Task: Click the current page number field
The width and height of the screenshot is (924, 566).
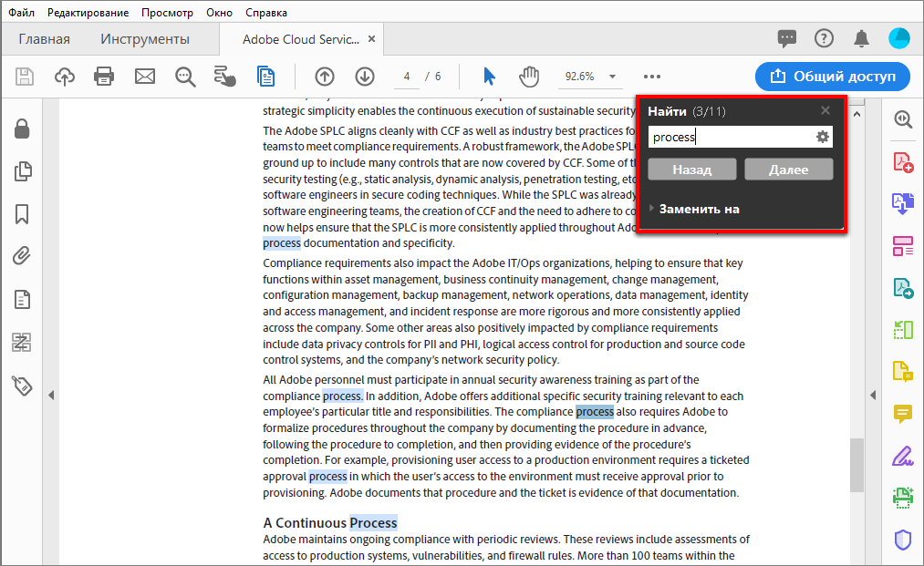Action: [x=407, y=77]
